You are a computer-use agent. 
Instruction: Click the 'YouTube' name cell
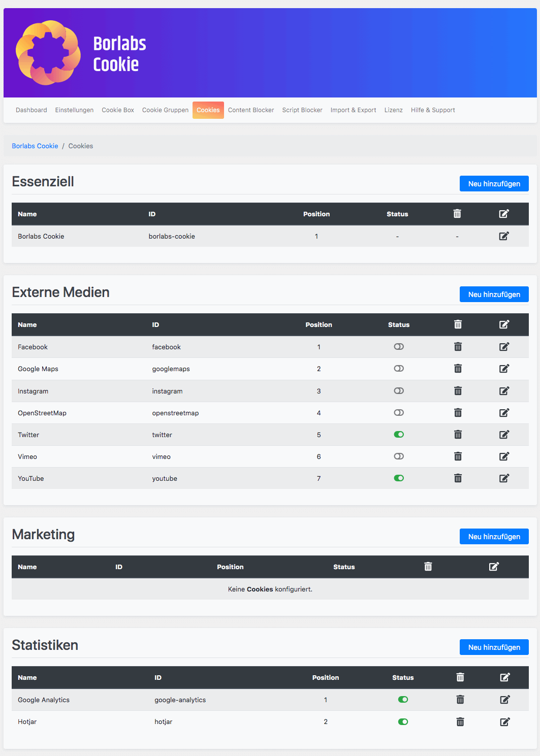[x=30, y=479]
